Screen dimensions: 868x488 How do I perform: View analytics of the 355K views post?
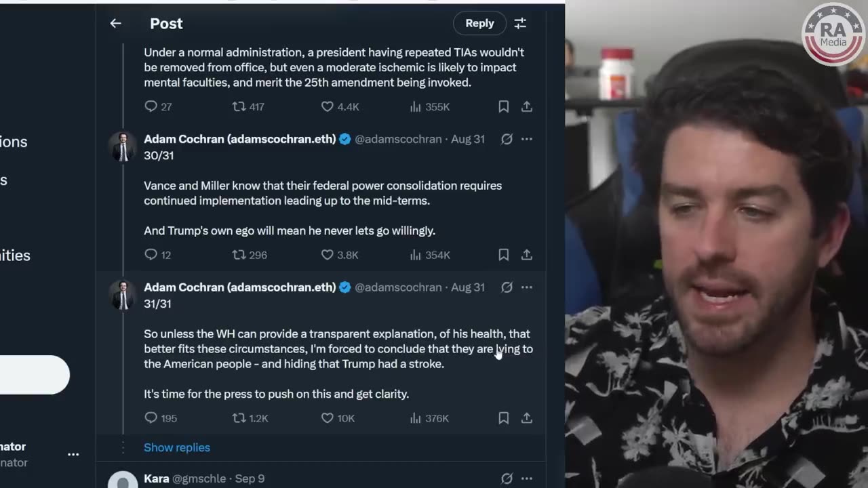pyautogui.click(x=430, y=106)
